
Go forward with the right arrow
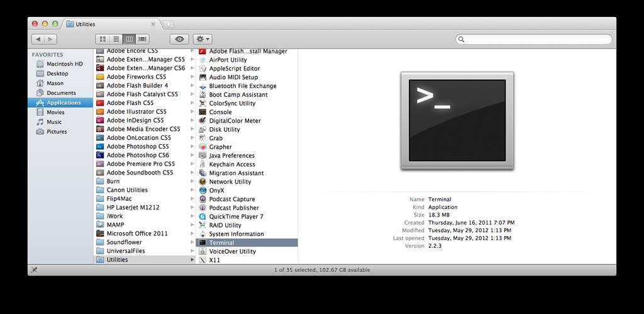[x=50, y=39]
